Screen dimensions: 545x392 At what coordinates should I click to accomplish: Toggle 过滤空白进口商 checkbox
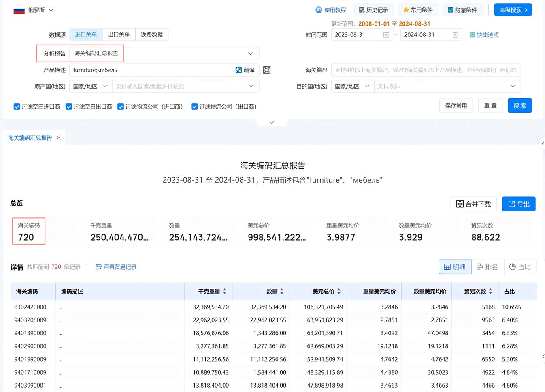point(17,107)
